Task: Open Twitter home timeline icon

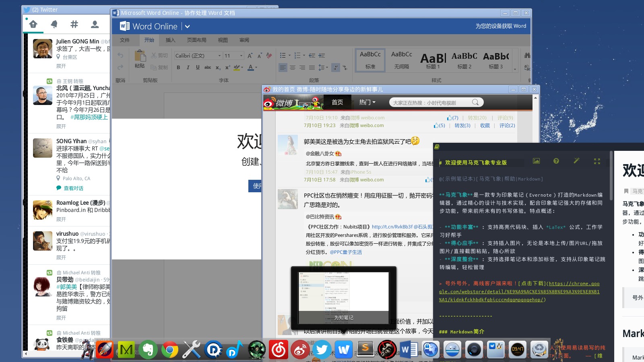Action: (33, 24)
